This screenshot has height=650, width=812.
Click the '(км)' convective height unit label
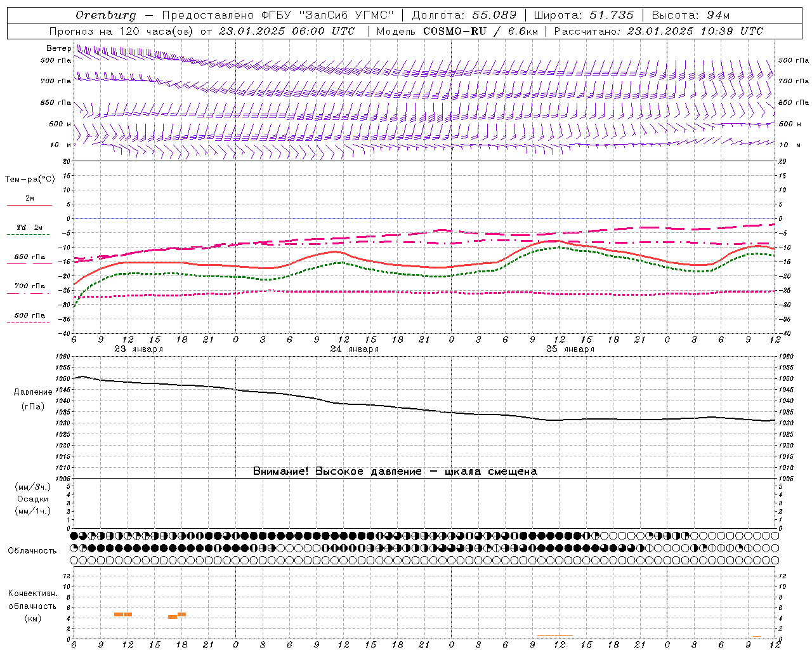click(32, 618)
